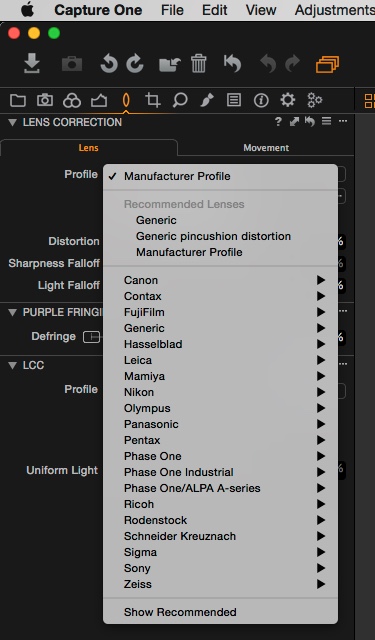Open the Crop composition tool tab

coord(153,100)
